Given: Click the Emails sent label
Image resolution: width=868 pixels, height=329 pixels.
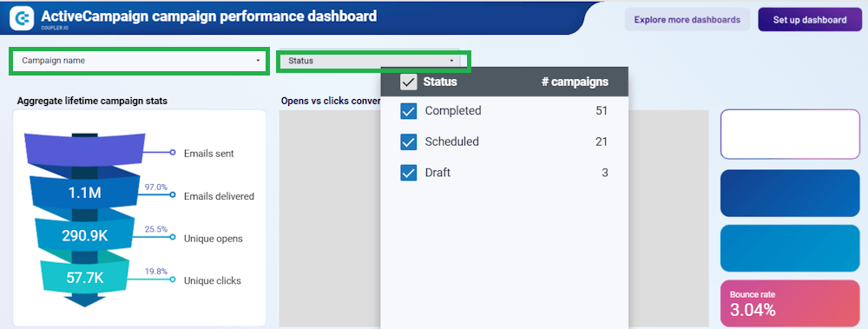Looking at the screenshot, I should click(x=208, y=154).
